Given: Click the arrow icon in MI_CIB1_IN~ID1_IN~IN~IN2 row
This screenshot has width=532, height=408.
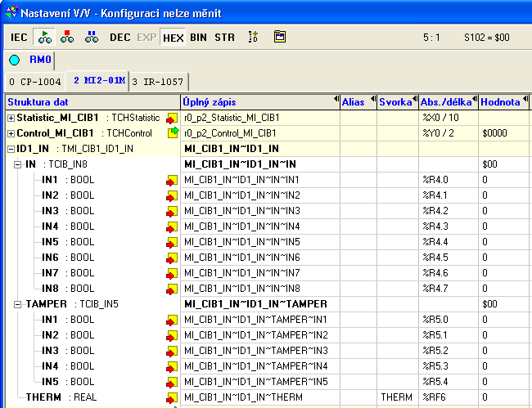Looking at the screenshot, I should [172, 196].
